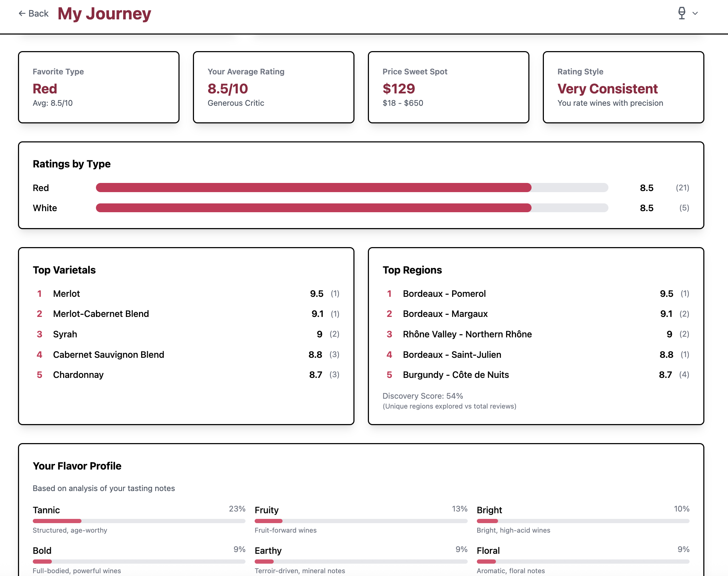This screenshot has height=576, width=728.
Task: Open the wine glass account dropdown chevron
Action: tap(695, 14)
